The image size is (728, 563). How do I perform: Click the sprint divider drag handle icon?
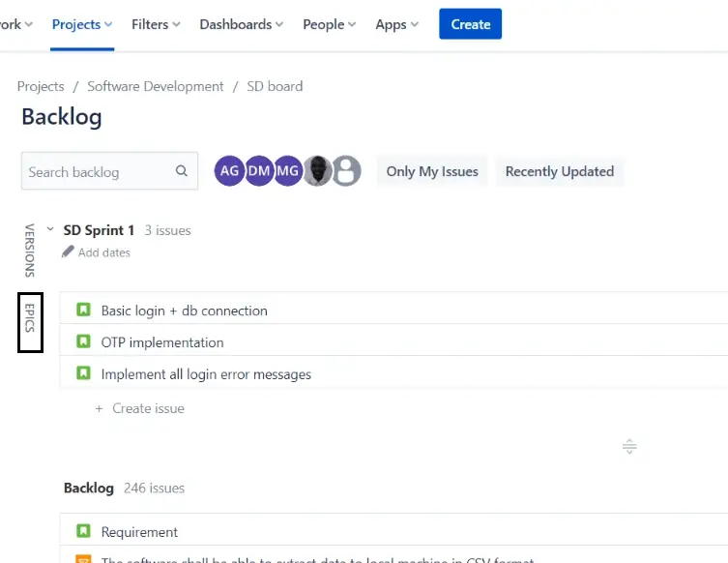[629, 446]
